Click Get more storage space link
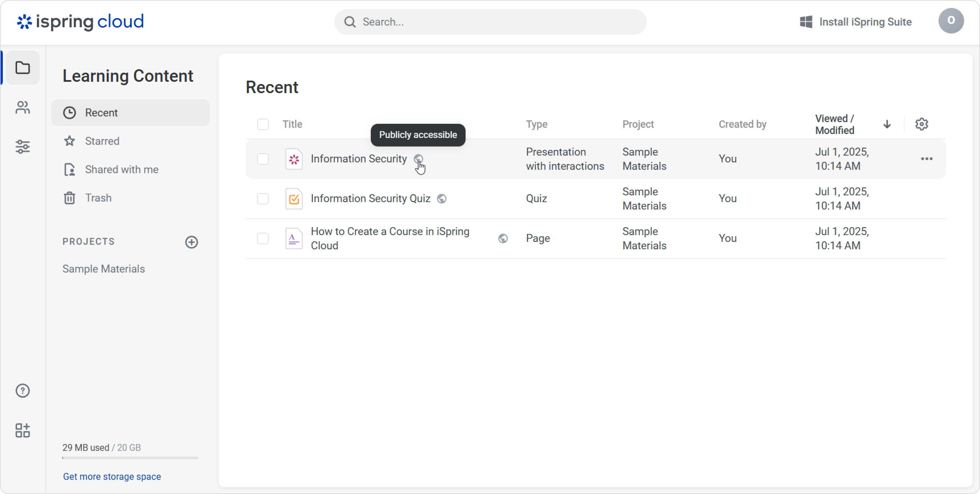 tap(112, 476)
